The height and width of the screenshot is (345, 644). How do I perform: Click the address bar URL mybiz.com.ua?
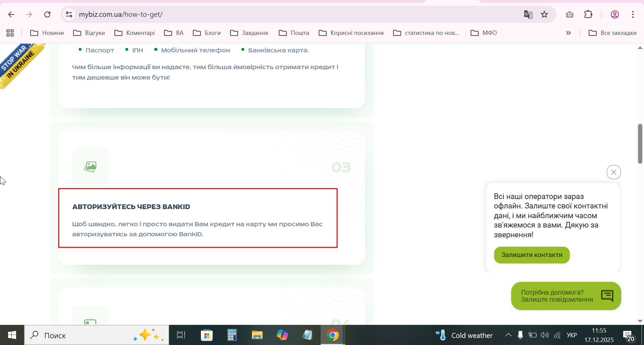coord(121,14)
